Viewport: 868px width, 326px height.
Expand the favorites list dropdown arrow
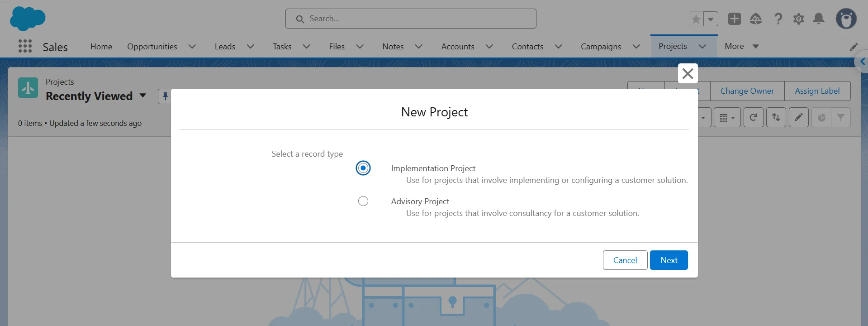coord(711,19)
